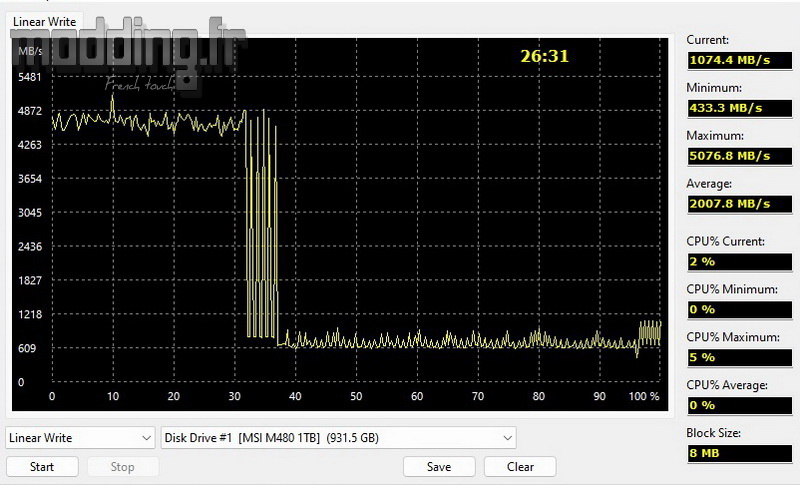Click the 3045 y-axis label
800x485 pixels.
30,213
